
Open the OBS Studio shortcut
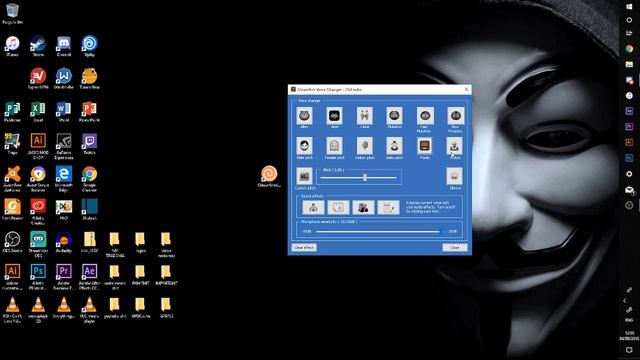[x=12, y=242]
